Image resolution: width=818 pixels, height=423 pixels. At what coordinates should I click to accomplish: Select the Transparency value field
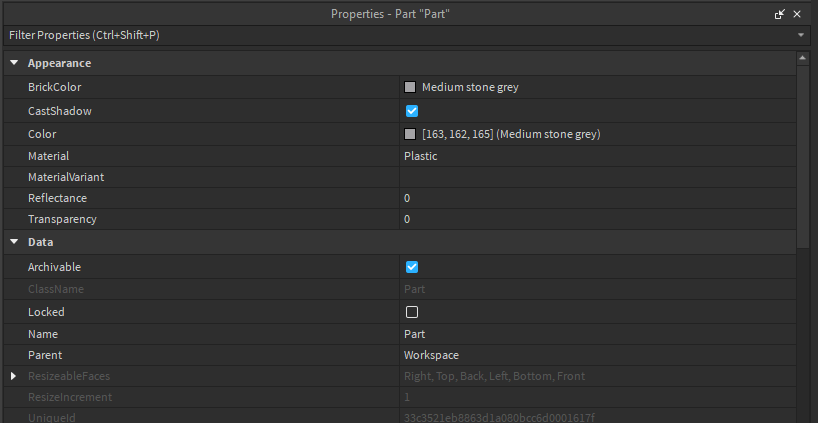(597, 219)
